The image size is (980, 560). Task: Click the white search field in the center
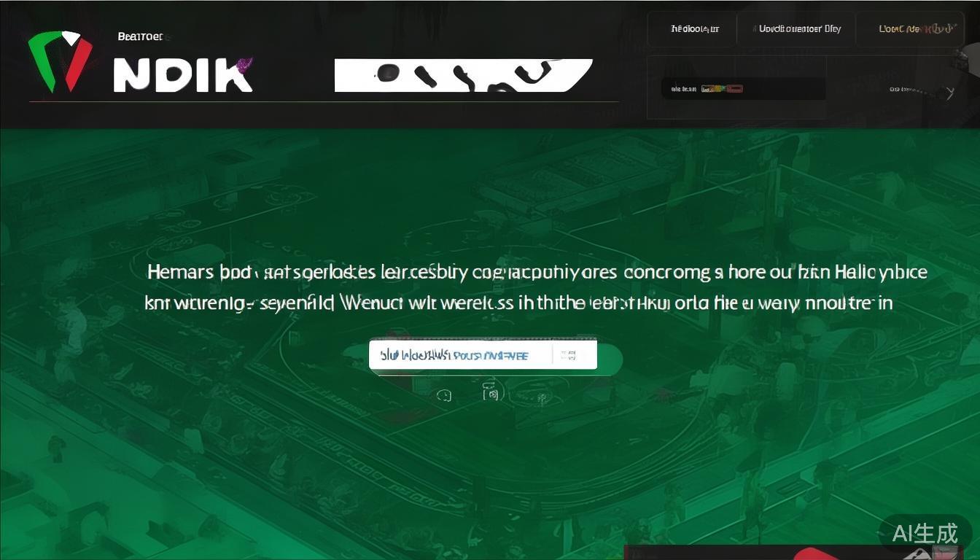point(483,355)
